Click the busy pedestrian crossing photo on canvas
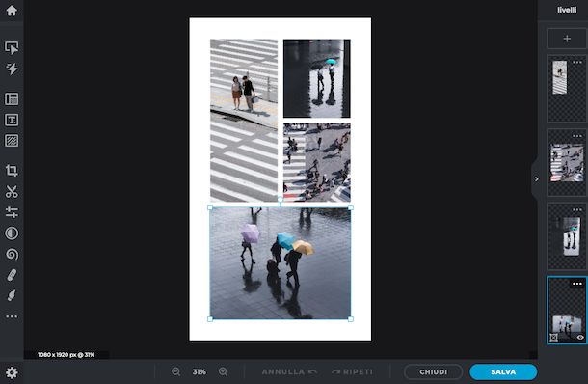Viewport: 588px width, 384px height. click(317, 162)
